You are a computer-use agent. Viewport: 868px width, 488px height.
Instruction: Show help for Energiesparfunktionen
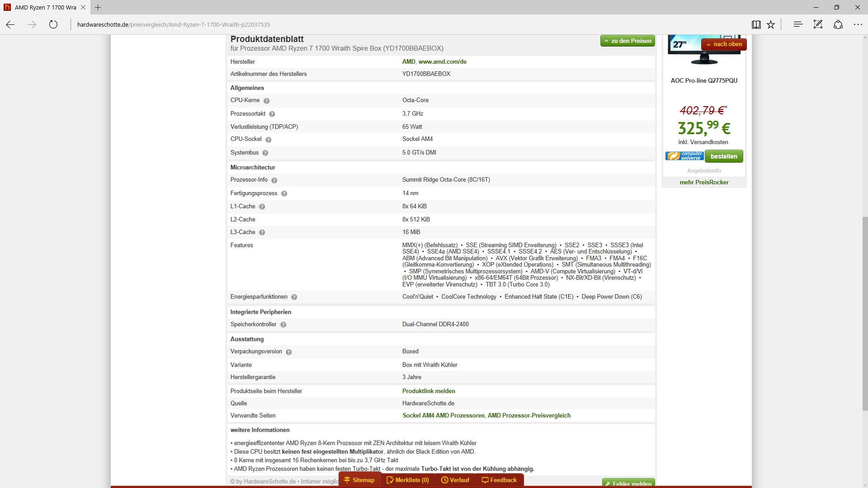294,297
